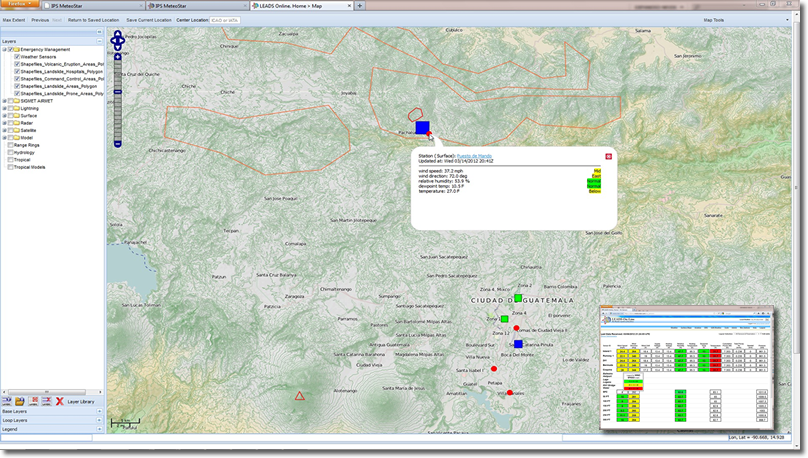Click the zoom out minus button
The width and height of the screenshot is (808, 458).
click(x=118, y=144)
